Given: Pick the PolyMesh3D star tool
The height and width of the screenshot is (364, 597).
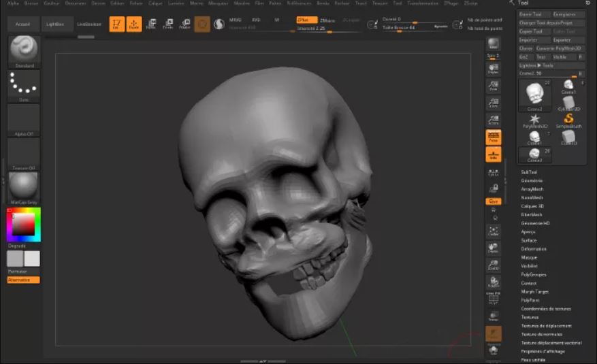Looking at the screenshot, I should [x=534, y=120].
